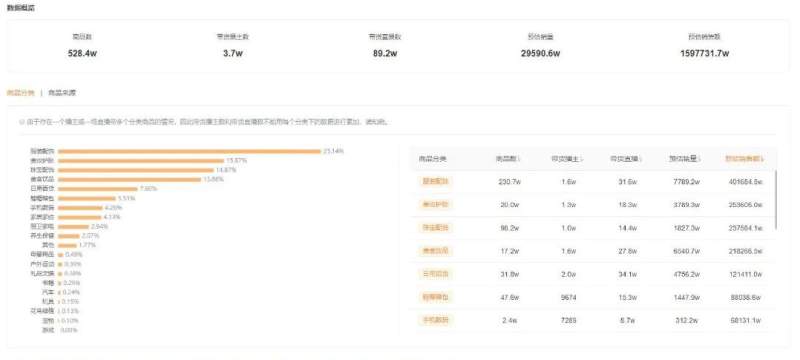Open the category tag in the 98.2w row
Screen dimensions: 800x360
click(435, 228)
